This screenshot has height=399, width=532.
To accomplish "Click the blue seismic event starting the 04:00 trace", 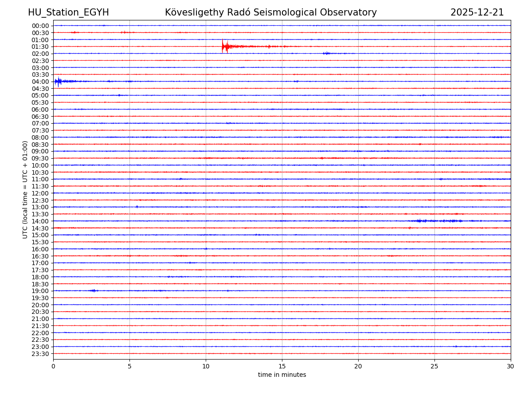I will (59, 81).
